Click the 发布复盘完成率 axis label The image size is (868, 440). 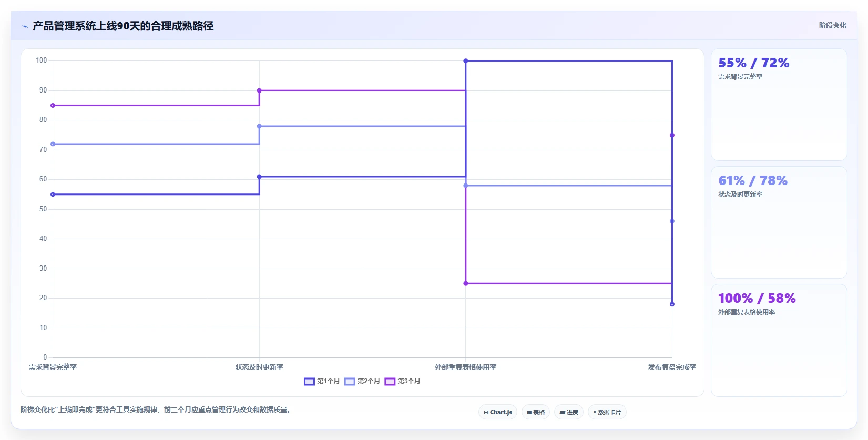tap(672, 367)
